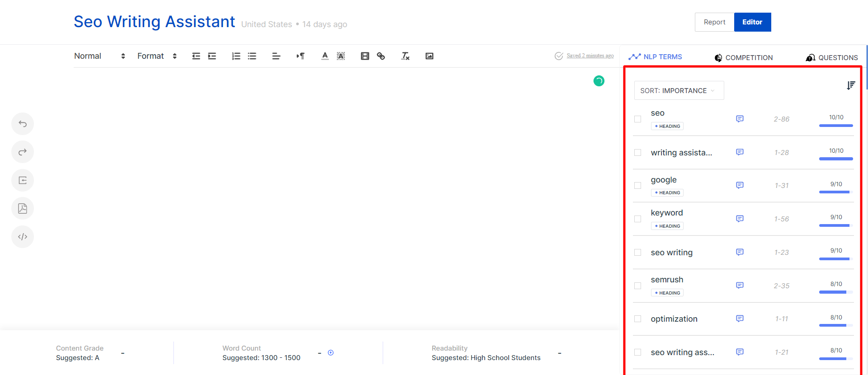Insert an image from toolbar

429,56
